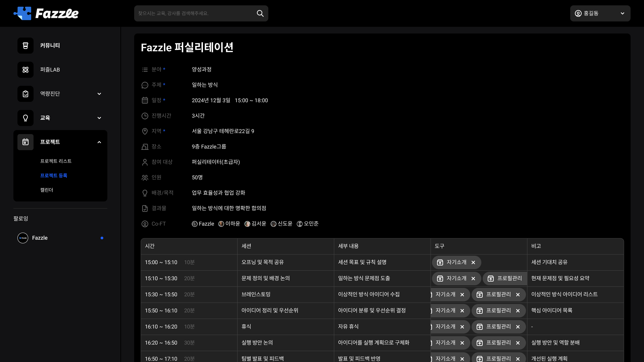Open the 커뮤니티 sidebar icon

(x=25, y=46)
